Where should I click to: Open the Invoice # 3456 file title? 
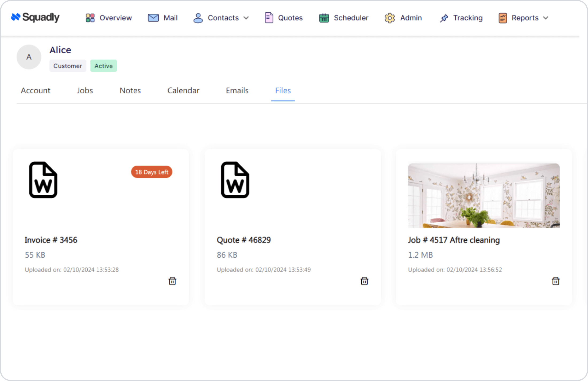[x=51, y=240]
